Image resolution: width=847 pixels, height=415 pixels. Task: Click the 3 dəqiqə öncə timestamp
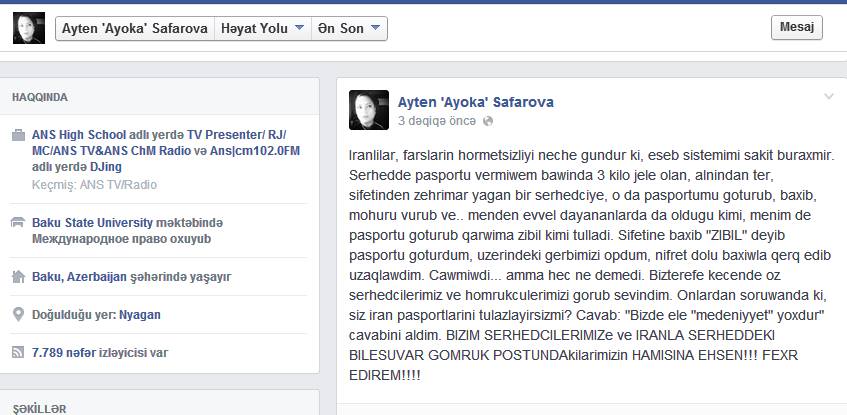(437, 121)
